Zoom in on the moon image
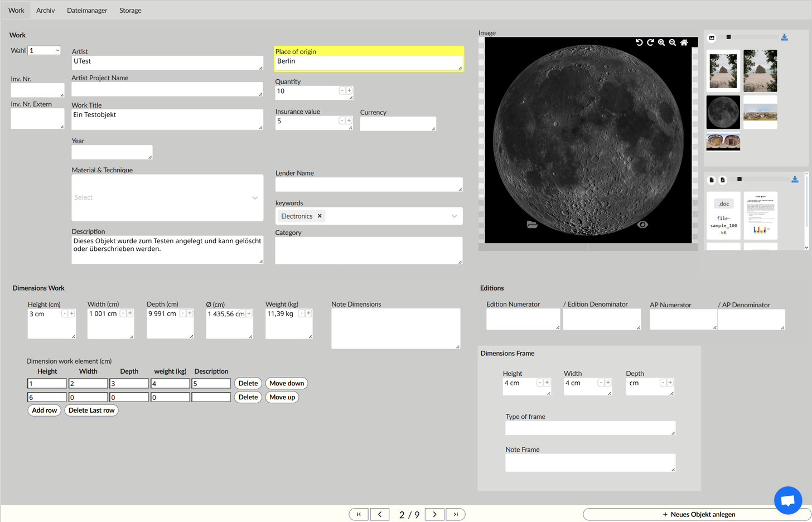 661,42
